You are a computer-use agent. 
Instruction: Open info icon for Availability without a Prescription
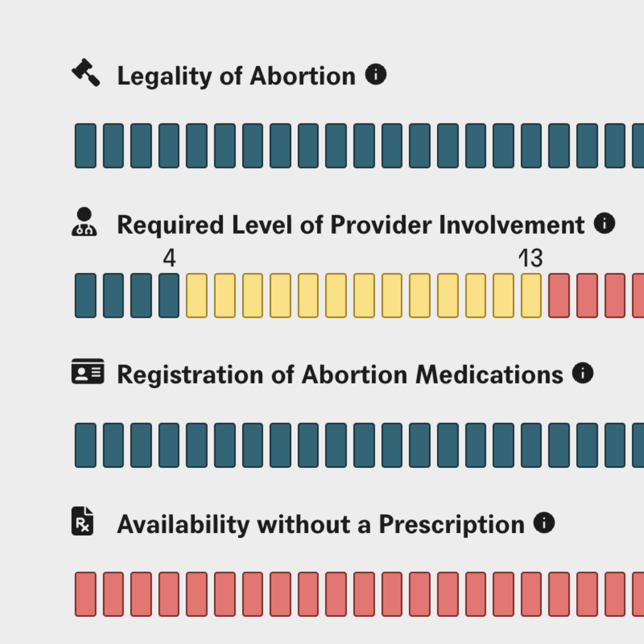(544, 523)
